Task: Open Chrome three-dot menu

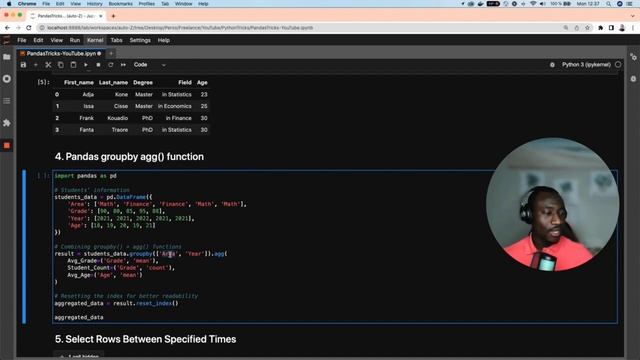Action: [x=633, y=28]
